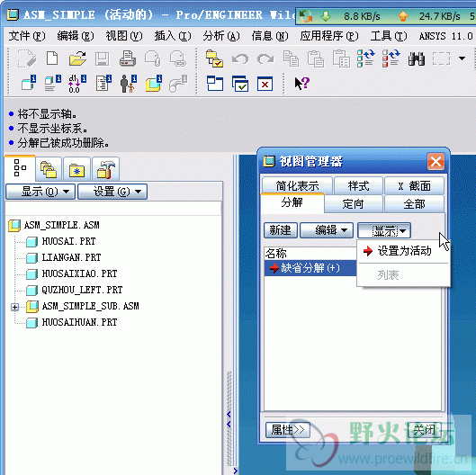Open the 显示 dropdown in view manager
476x475 pixels.
click(384, 230)
